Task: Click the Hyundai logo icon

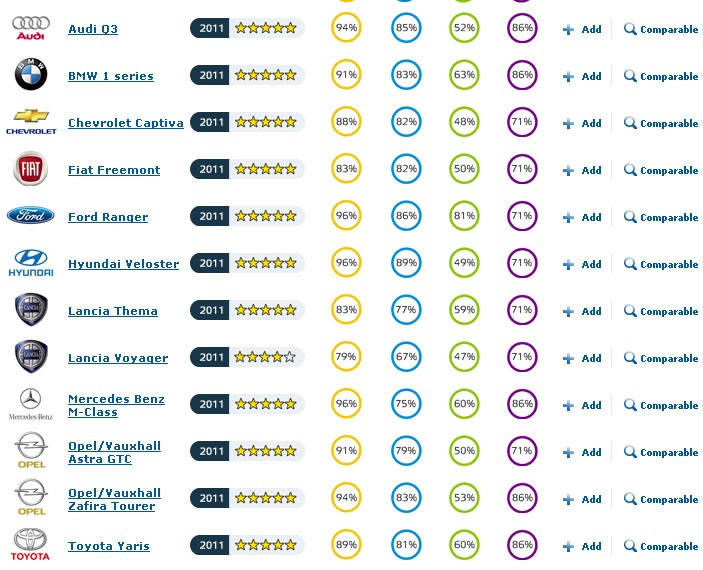Action: pyautogui.click(x=30, y=263)
